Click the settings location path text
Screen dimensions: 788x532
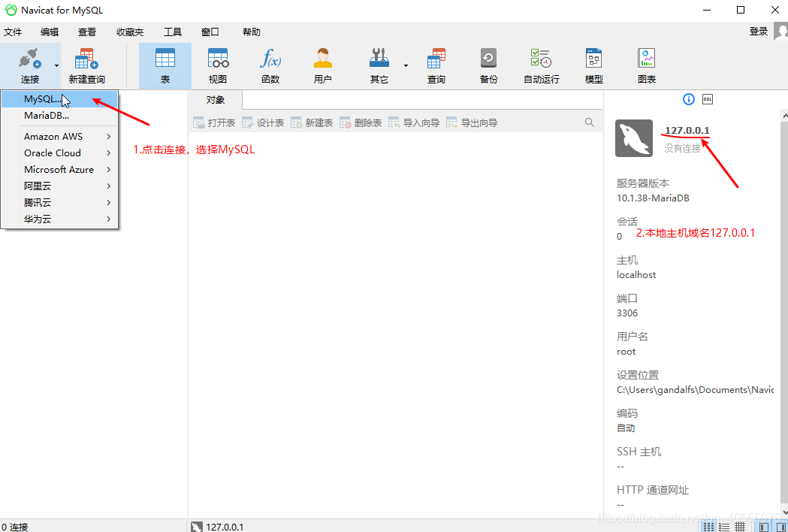click(695, 390)
